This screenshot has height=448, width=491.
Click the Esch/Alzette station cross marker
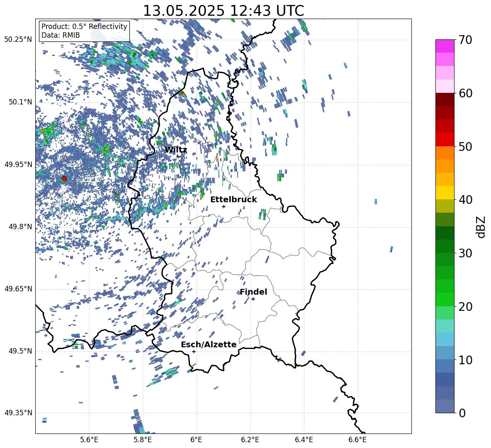pos(194,351)
